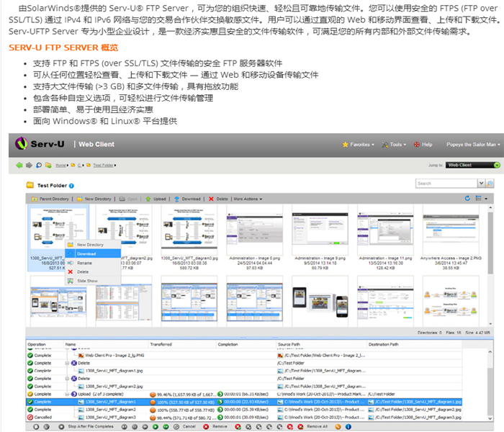This screenshot has width=504, height=432.
Task: Open the Popeye the Sailor Man user menu
Action: click(473, 145)
